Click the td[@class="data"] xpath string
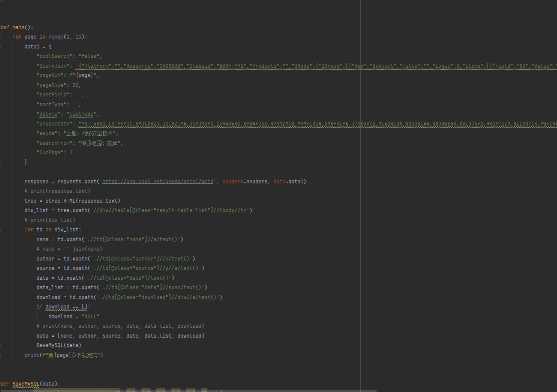 click(152, 287)
